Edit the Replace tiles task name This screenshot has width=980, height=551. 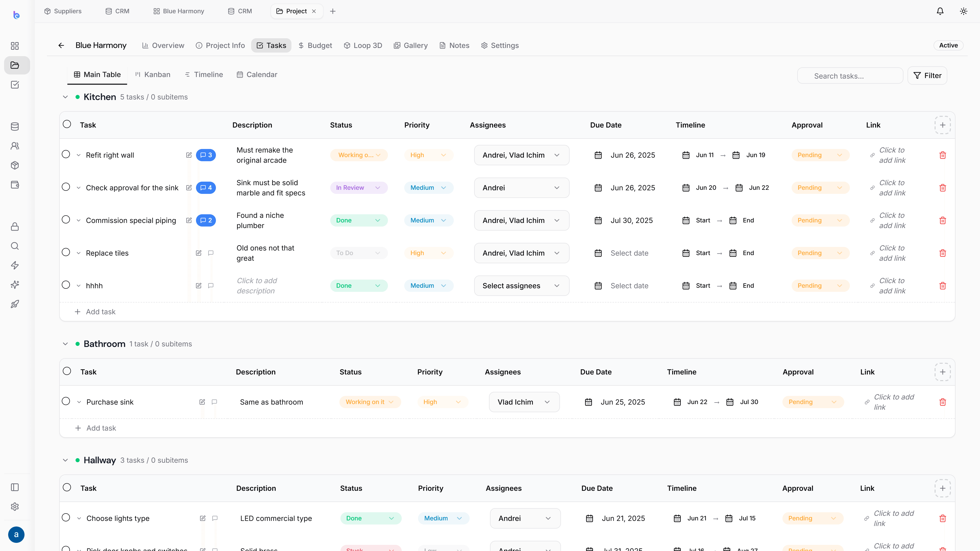click(x=198, y=253)
